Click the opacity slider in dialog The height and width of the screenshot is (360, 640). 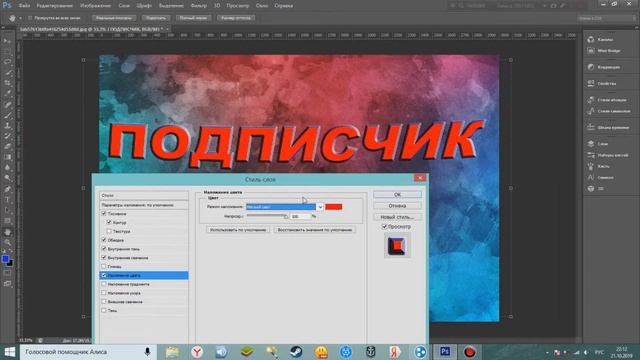(x=267, y=216)
